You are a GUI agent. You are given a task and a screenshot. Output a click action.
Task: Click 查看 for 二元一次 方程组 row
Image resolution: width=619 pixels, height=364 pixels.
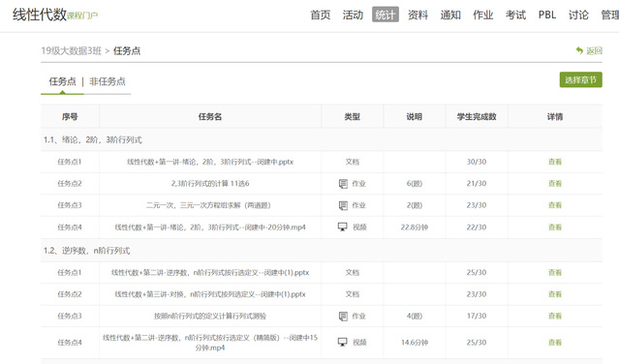coord(555,205)
